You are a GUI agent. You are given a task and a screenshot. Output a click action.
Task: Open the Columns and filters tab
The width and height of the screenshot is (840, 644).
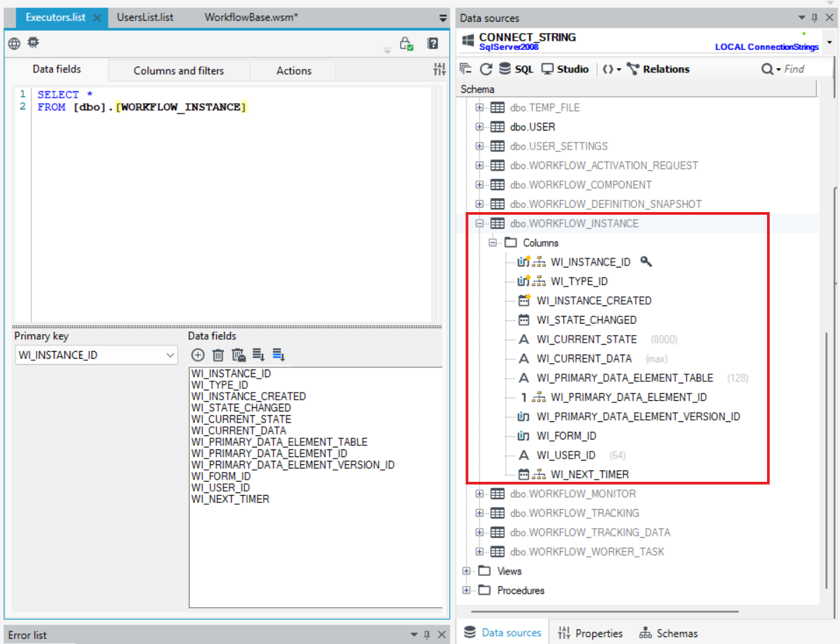pyautogui.click(x=178, y=71)
